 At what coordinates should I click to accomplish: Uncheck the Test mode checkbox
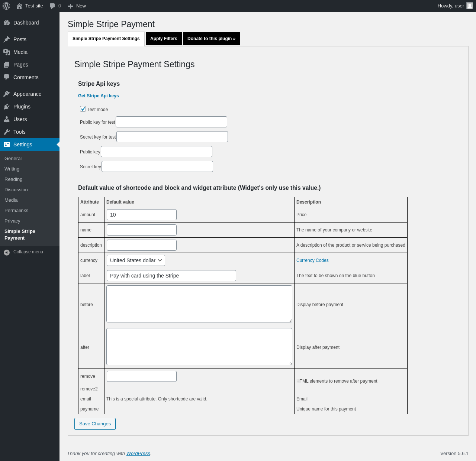tap(83, 109)
